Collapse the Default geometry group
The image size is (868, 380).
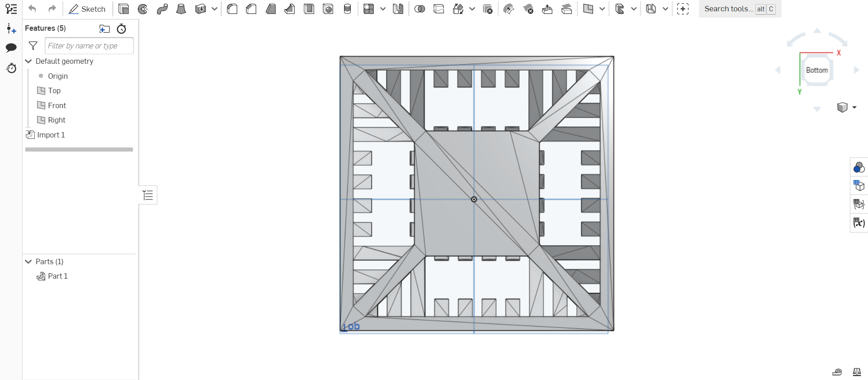click(28, 61)
